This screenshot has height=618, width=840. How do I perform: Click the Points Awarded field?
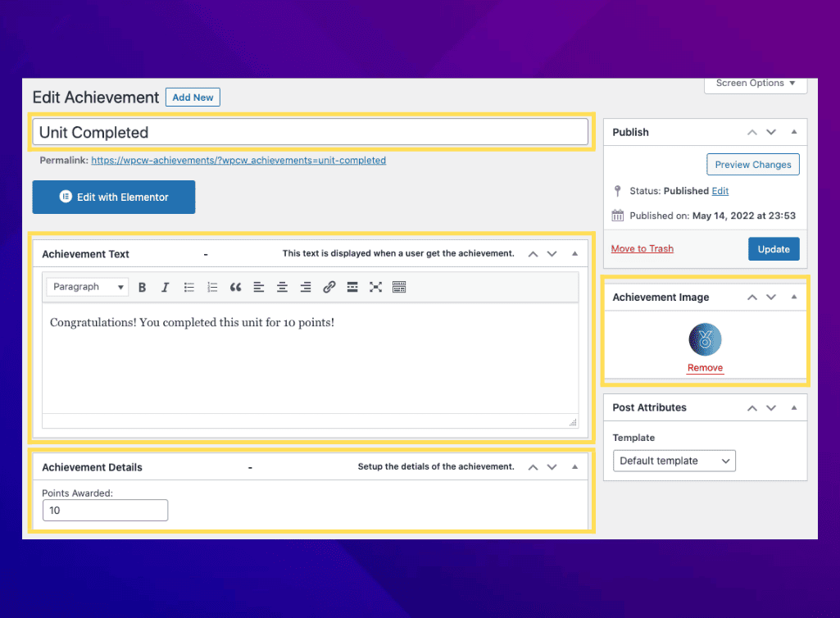[105, 511]
